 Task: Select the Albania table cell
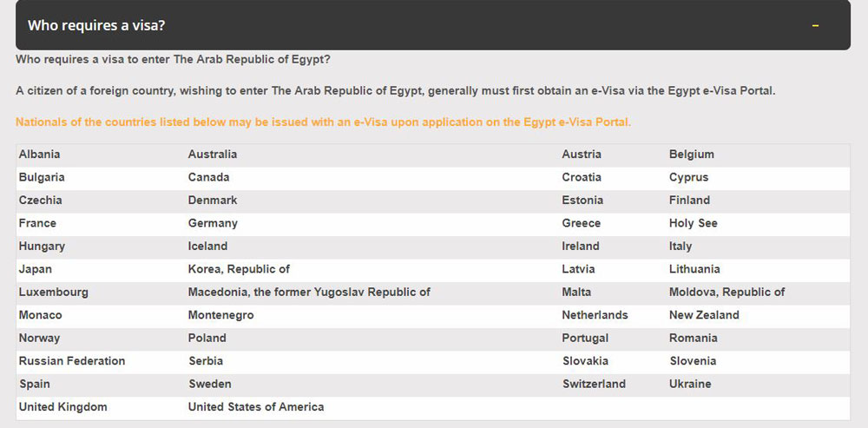tap(40, 155)
